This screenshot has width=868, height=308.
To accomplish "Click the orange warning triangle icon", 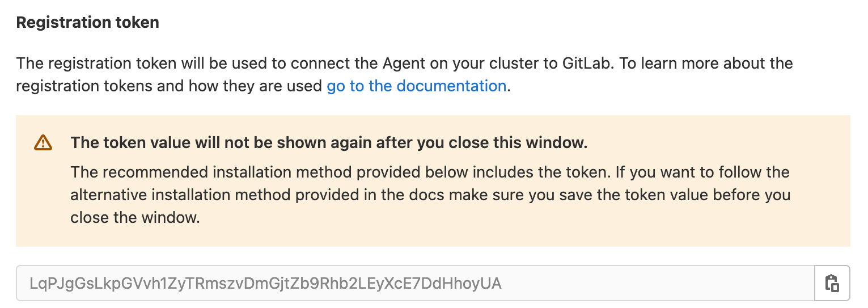I will click(43, 143).
